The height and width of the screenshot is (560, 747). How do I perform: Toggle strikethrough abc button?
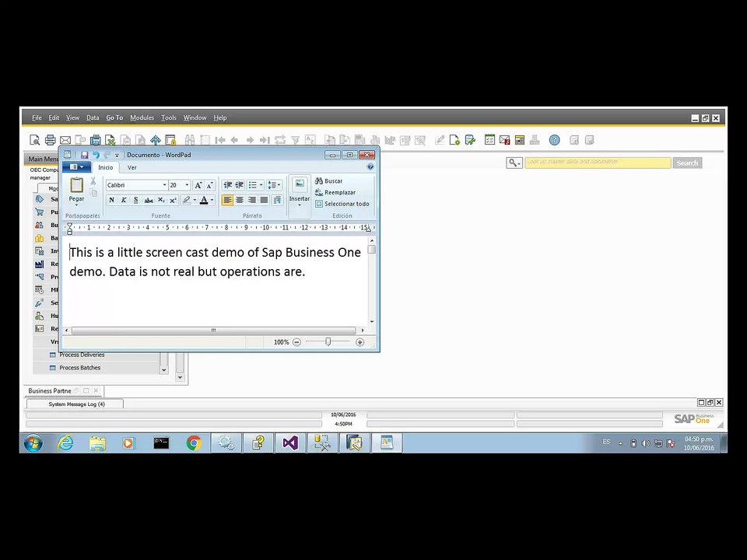click(x=149, y=200)
